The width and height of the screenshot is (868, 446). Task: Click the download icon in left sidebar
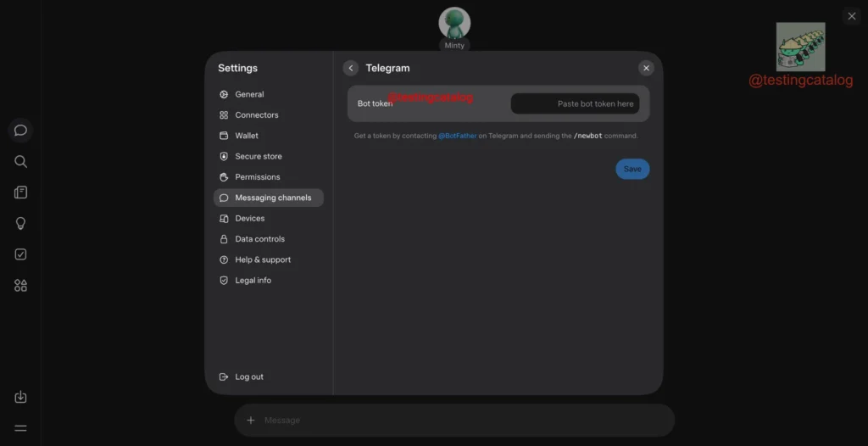click(x=20, y=397)
